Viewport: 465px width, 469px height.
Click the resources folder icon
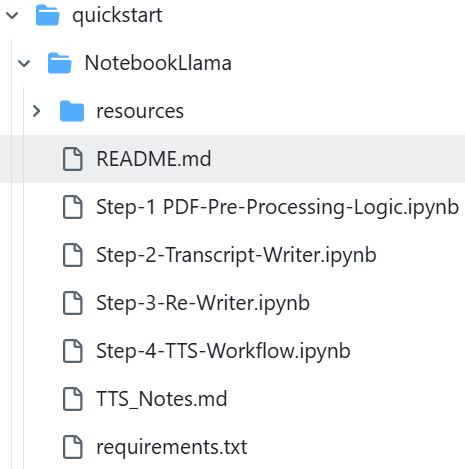coord(72,111)
